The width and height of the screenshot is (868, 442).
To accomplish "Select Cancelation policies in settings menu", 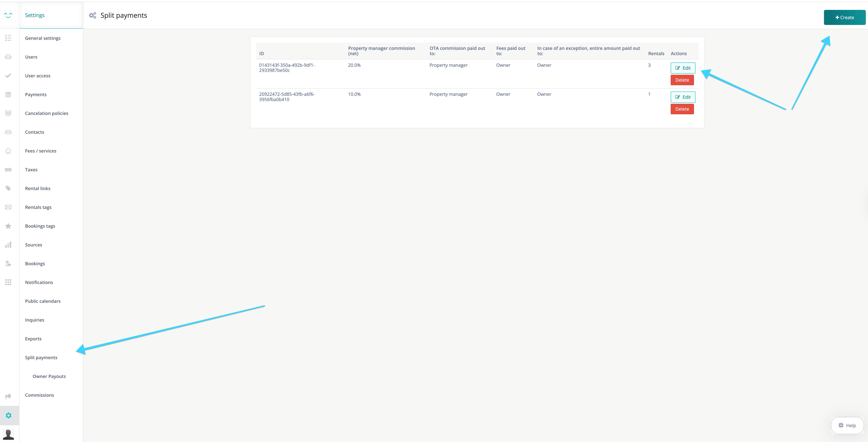I will click(46, 113).
